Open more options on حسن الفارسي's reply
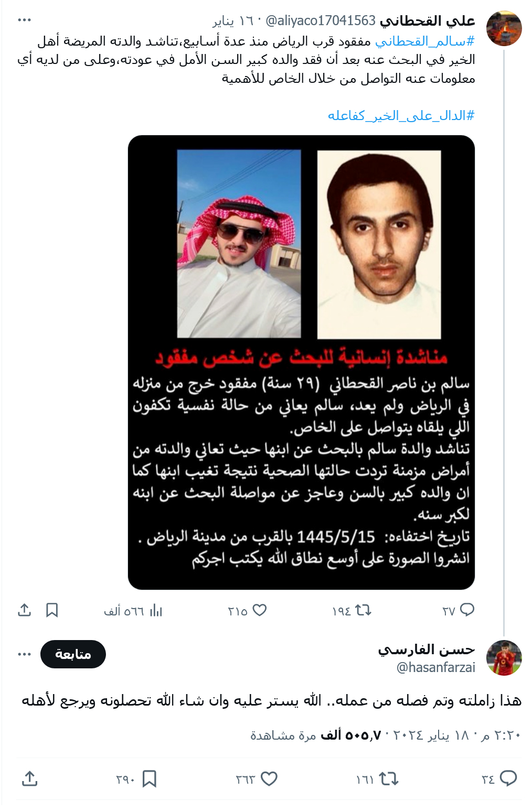Image resolution: width=532 pixels, height=812 pixels. (x=25, y=654)
